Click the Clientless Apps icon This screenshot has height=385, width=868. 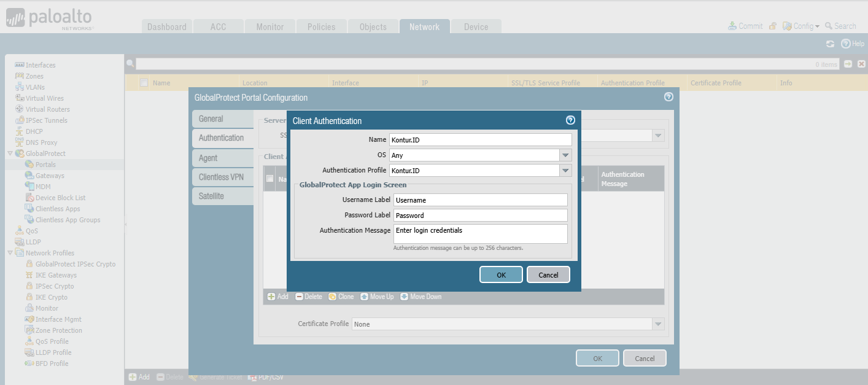29,209
